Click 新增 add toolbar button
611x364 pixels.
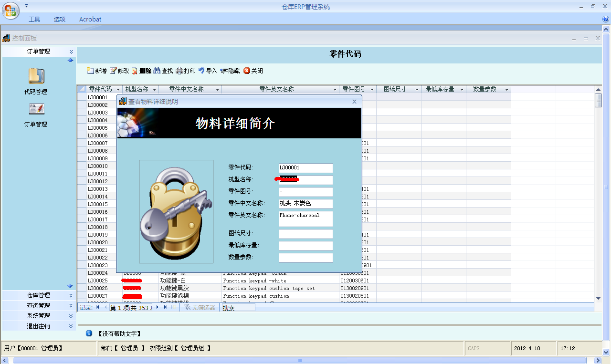tap(97, 71)
